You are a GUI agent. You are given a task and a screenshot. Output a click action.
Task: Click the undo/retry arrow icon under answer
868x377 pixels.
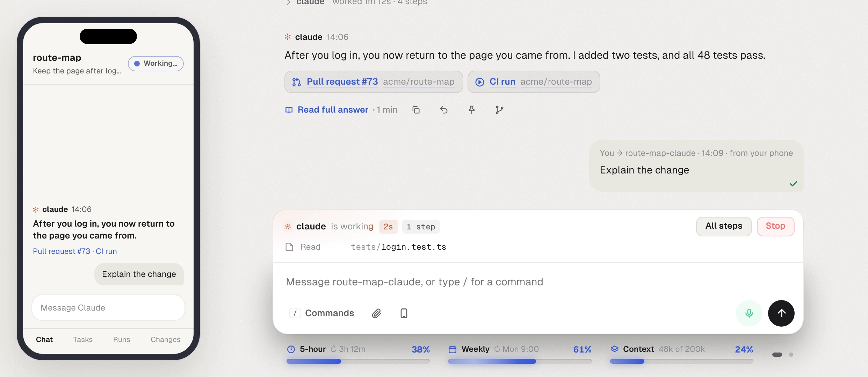pos(444,110)
